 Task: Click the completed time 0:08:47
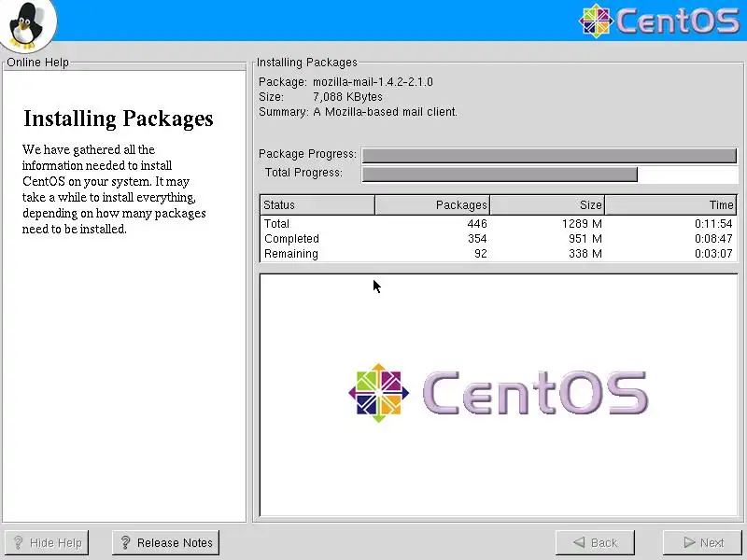point(713,239)
